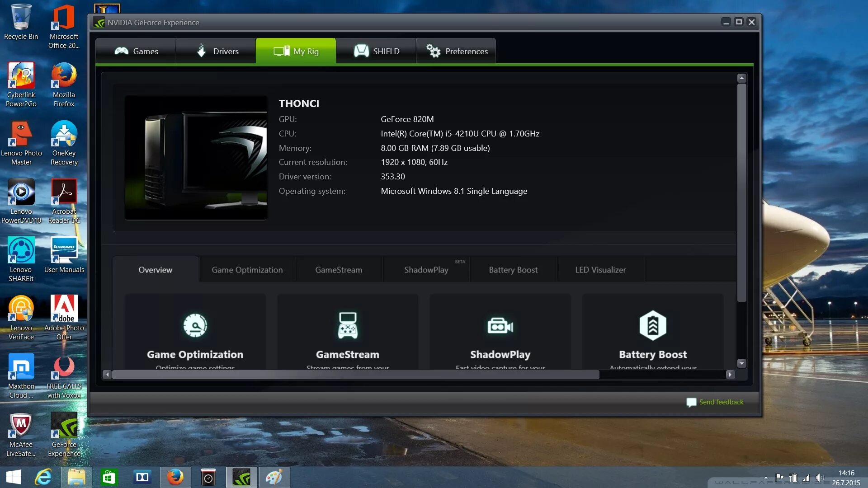Click the NVIDIA logo in title bar
This screenshot has height=488, width=868.
tap(99, 23)
